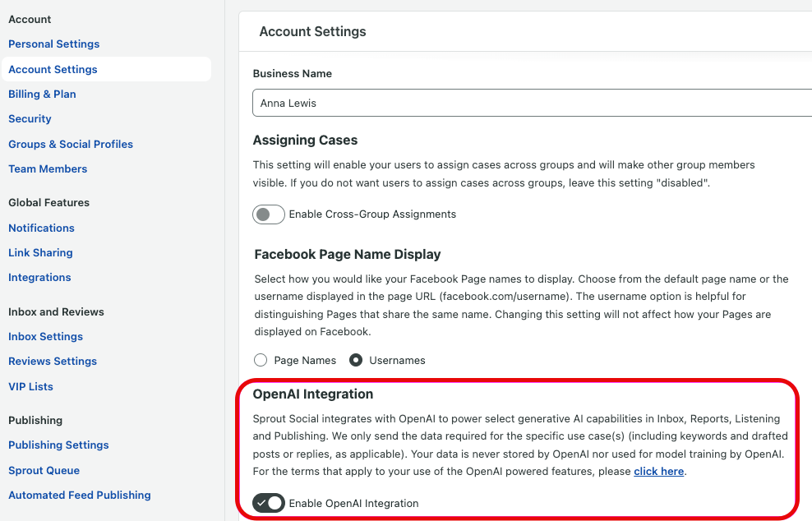This screenshot has height=521, width=812.
Task: Click the 'OpenAI Integration' heading
Action: (313, 394)
